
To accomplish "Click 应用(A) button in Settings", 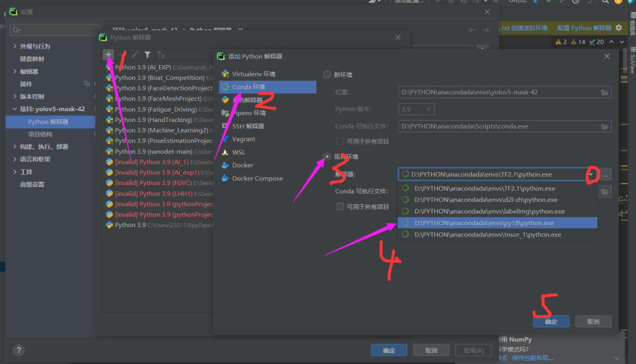I will tap(473, 350).
